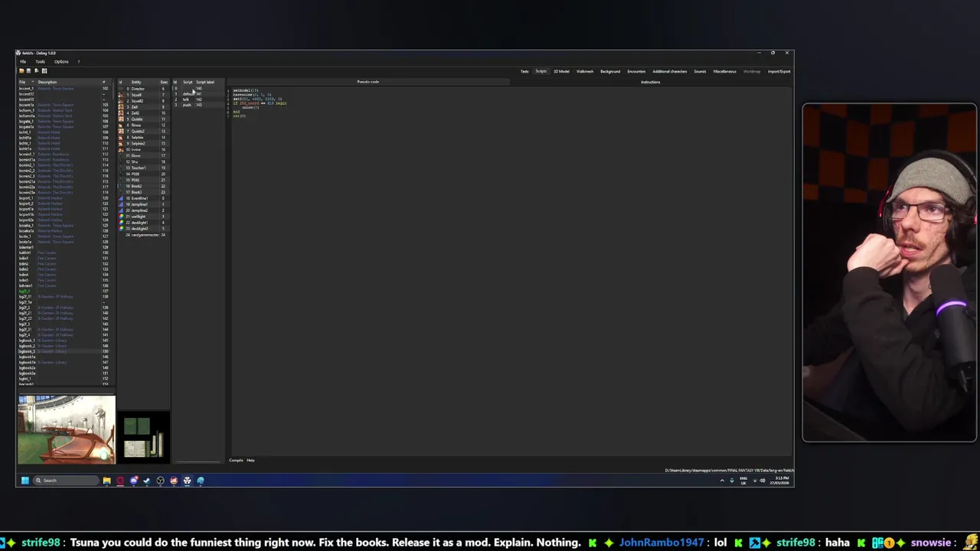The image size is (980, 551).
Task: Switch to the Scripts tab
Action: point(541,71)
